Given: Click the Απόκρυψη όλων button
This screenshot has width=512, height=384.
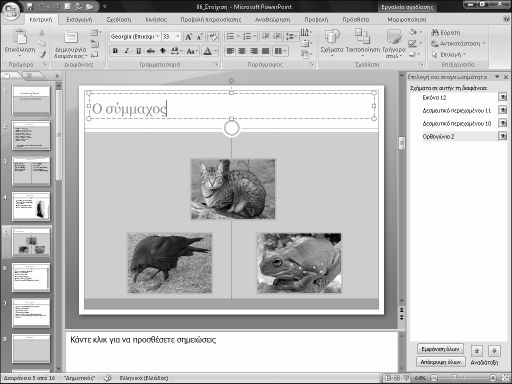Looking at the screenshot, I should click(441, 362).
